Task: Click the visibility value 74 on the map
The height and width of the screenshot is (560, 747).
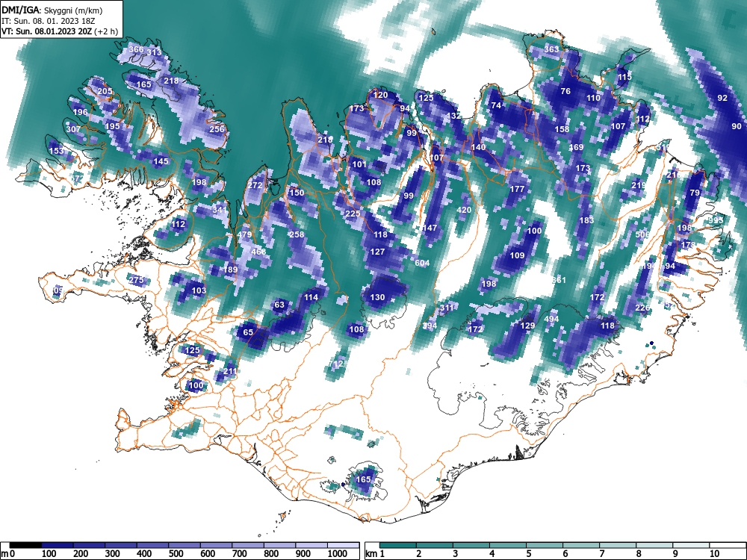Action: (x=496, y=106)
